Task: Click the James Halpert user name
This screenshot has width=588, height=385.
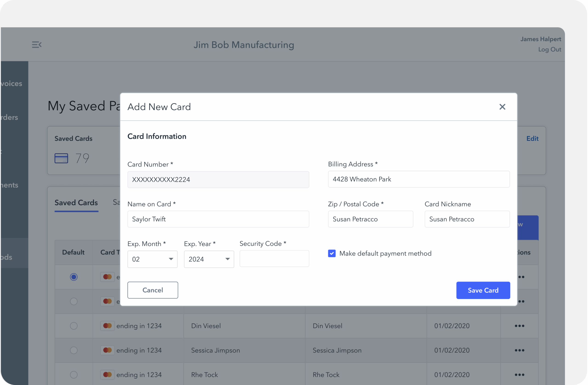Action: (x=541, y=39)
